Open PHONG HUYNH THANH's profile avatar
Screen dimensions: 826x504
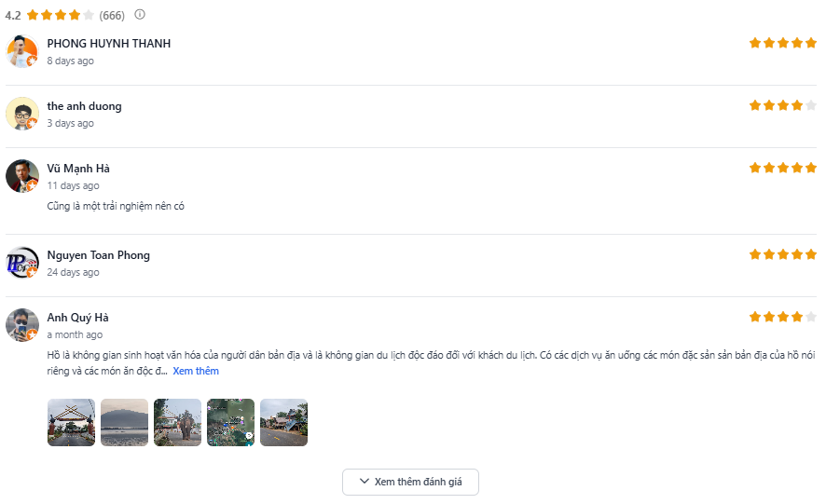point(22,51)
